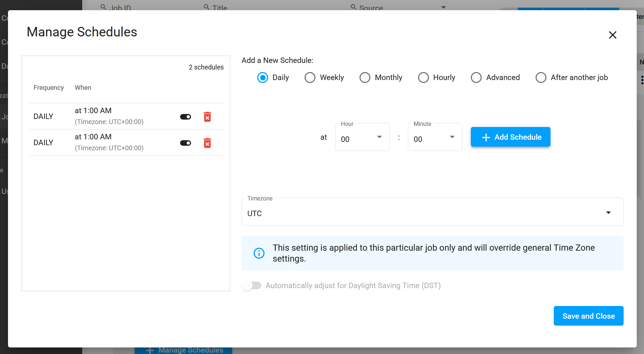The image size is (644, 354).
Task: Disable the first DAILY schedule
Action: [x=186, y=117]
